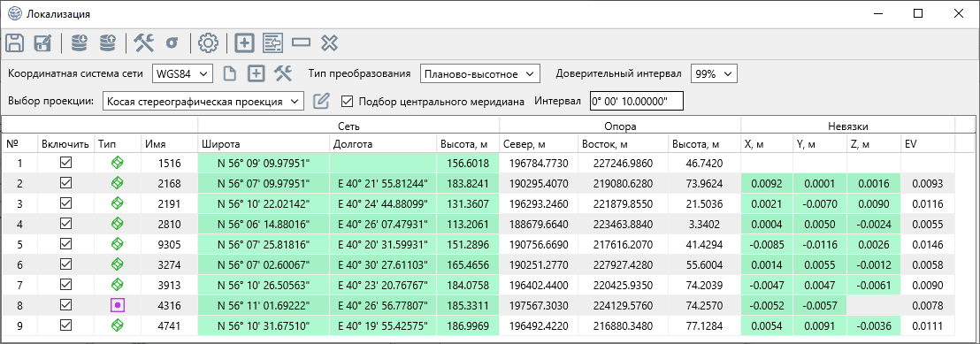The width and height of the screenshot is (980, 344).
Task: Click the Север, м column header
Action: point(538,144)
